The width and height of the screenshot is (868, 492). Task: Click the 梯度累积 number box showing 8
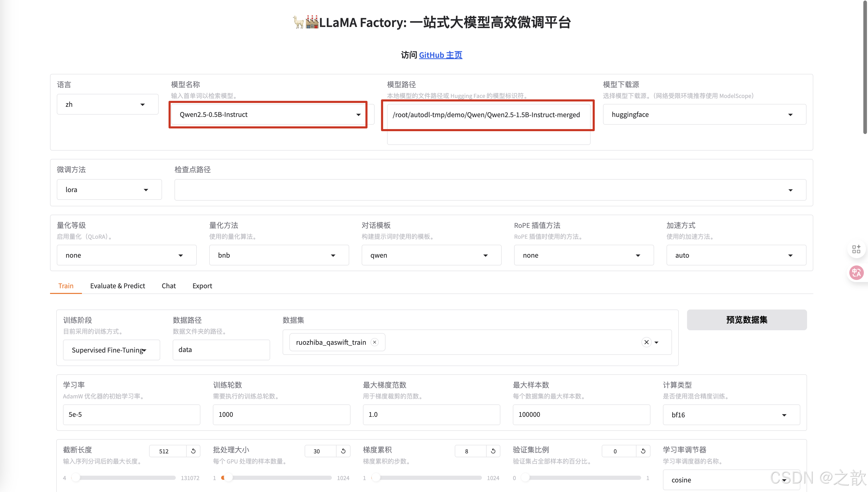point(471,451)
